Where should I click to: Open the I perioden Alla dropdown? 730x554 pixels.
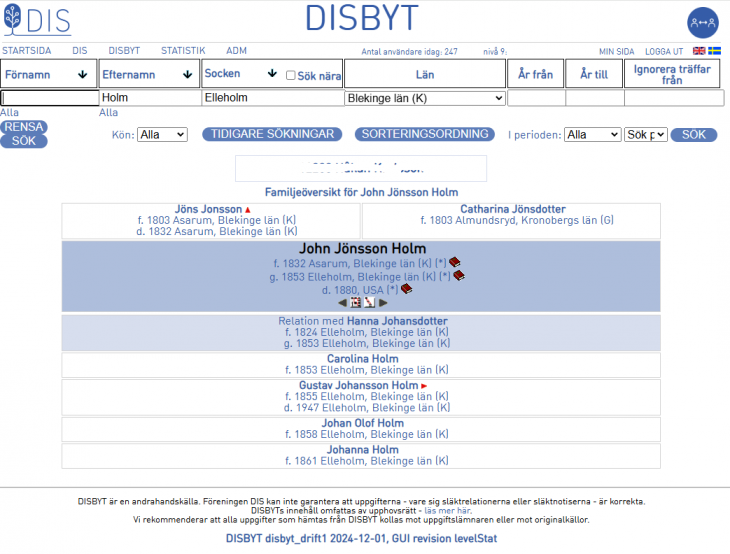pyautogui.click(x=592, y=135)
